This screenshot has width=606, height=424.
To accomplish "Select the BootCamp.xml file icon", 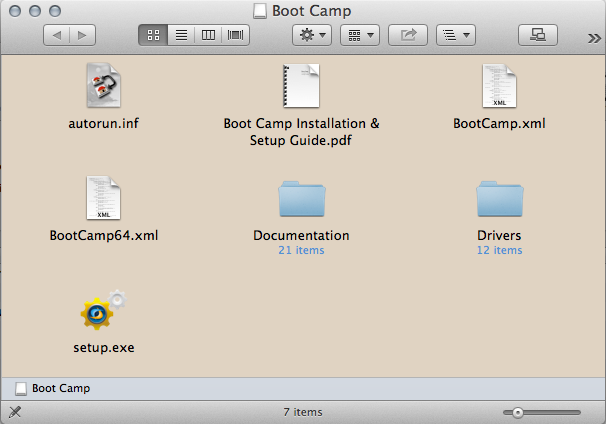I will [499, 85].
